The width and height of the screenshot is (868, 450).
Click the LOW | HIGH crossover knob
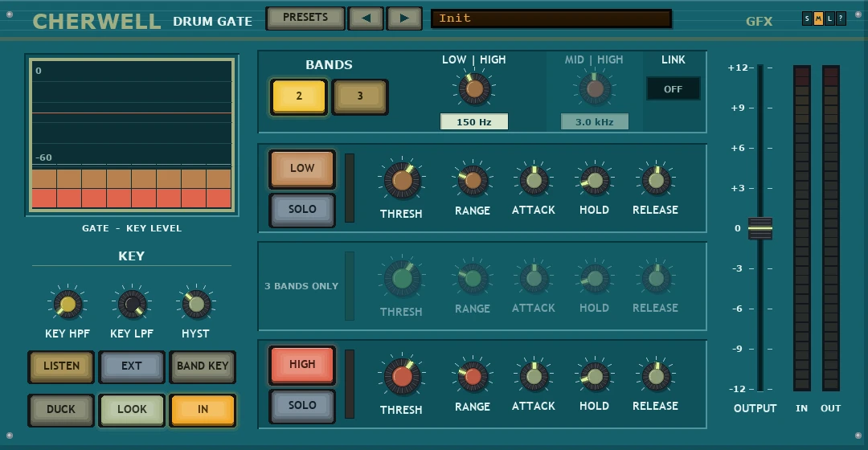click(x=474, y=88)
